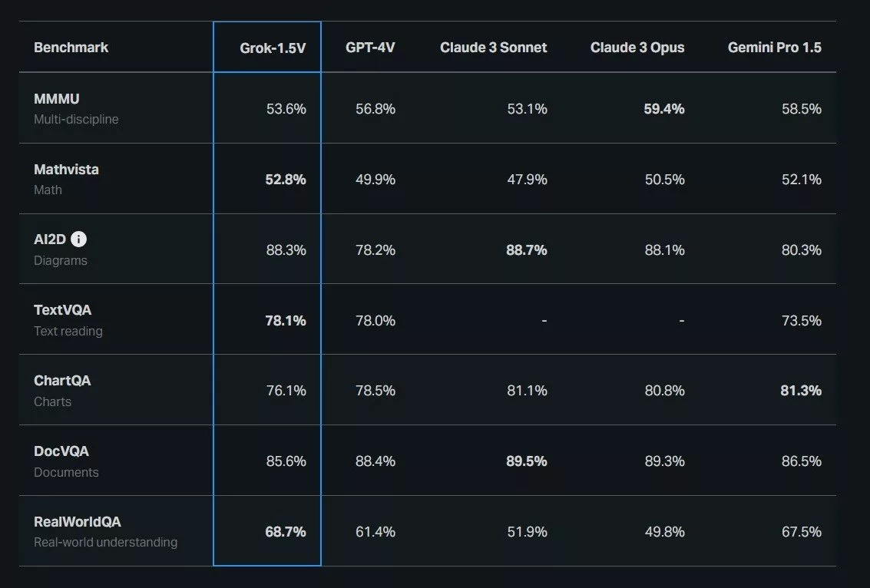Click the info icon next to AI2D
870x588 pixels.
point(79,239)
